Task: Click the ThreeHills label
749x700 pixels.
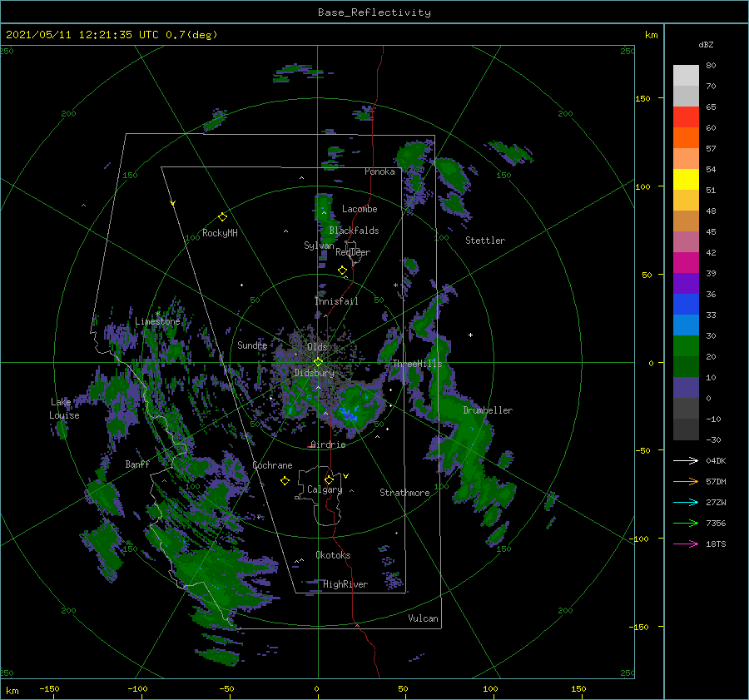Action: click(x=418, y=364)
